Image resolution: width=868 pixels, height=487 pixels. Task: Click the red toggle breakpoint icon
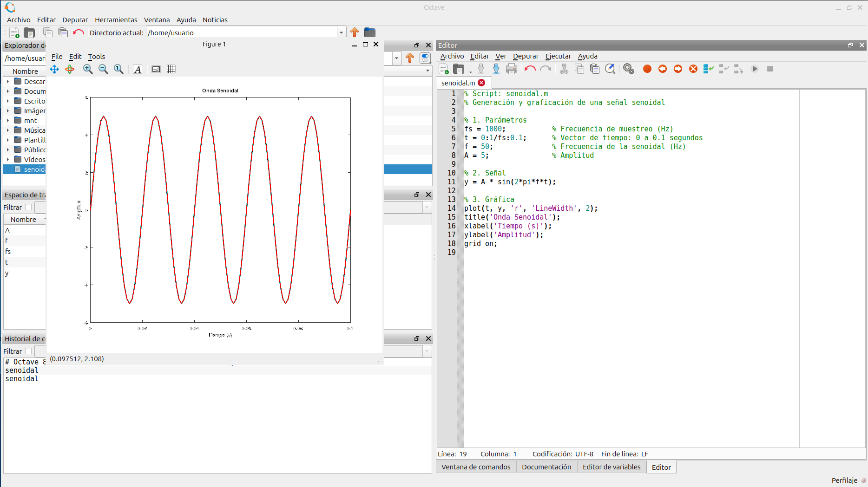coord(647,69)
